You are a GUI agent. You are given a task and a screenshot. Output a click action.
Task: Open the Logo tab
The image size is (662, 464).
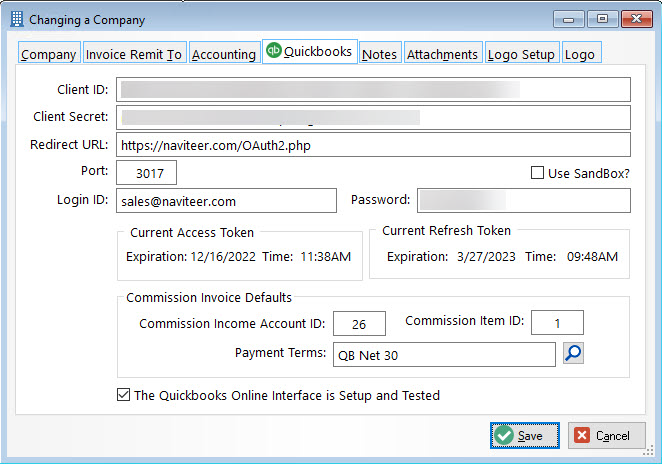pos(581,54)
